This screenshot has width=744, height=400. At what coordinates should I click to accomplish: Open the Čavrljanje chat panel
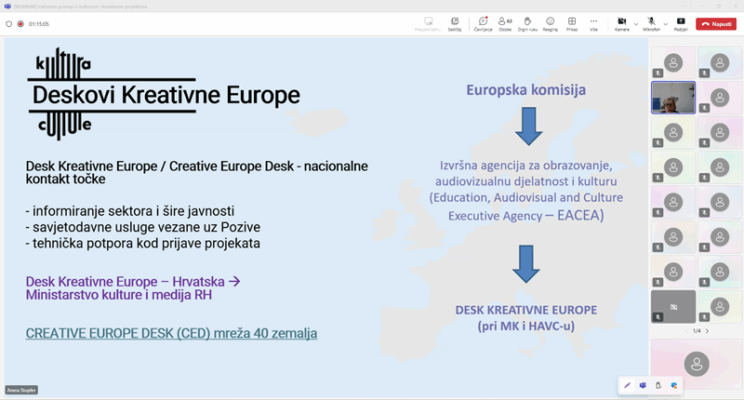(x=484, y=22)
